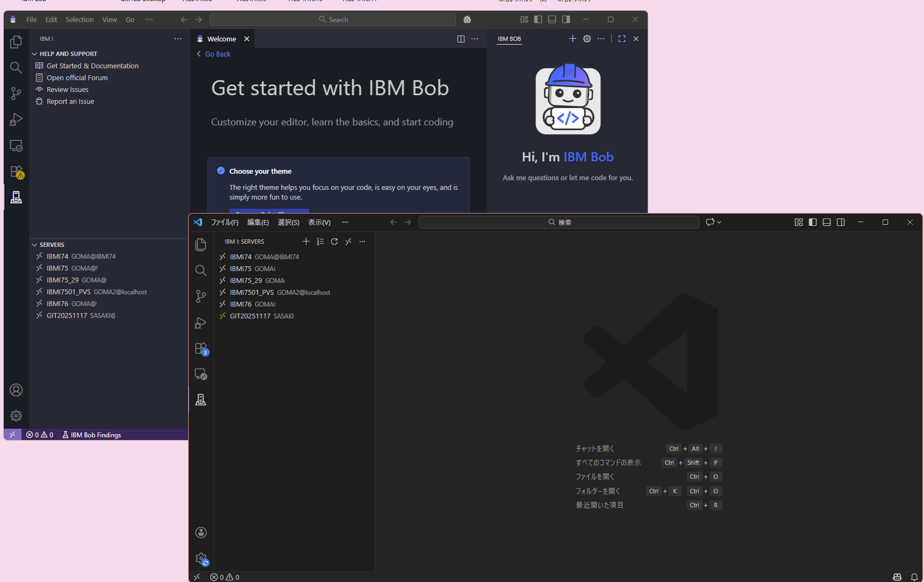This screenshot has height=582, width=924.
Task: Open more actions in Welcome editor toolbar
Action: coord(475,39)
